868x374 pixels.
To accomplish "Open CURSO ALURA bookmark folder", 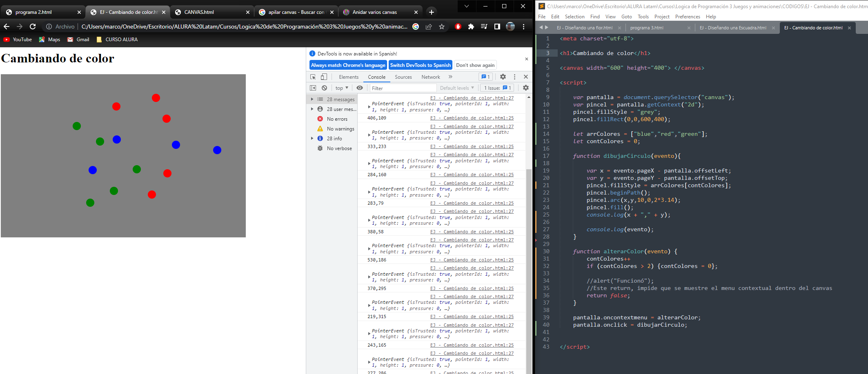I will pyautogui.click(x=117, y=40).
